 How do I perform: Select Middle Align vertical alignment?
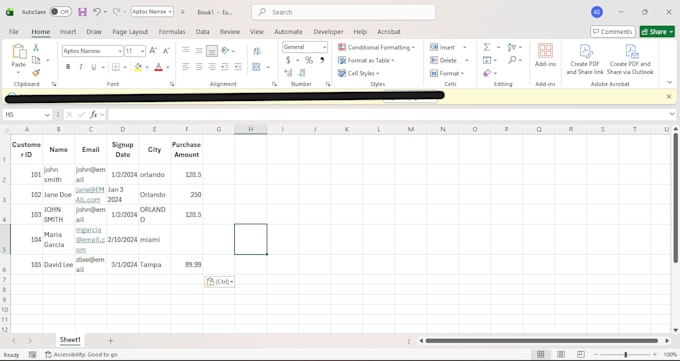(199, 51)
